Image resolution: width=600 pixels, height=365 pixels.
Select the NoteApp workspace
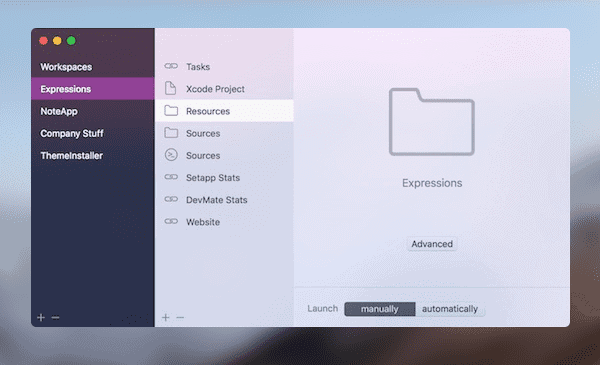[93, 111]
